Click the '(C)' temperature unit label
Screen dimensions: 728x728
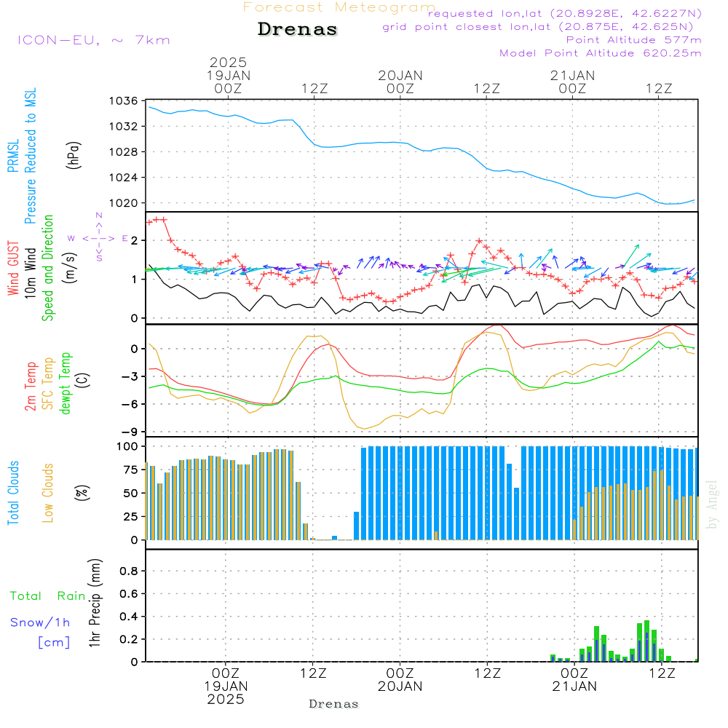pos(83,380)
